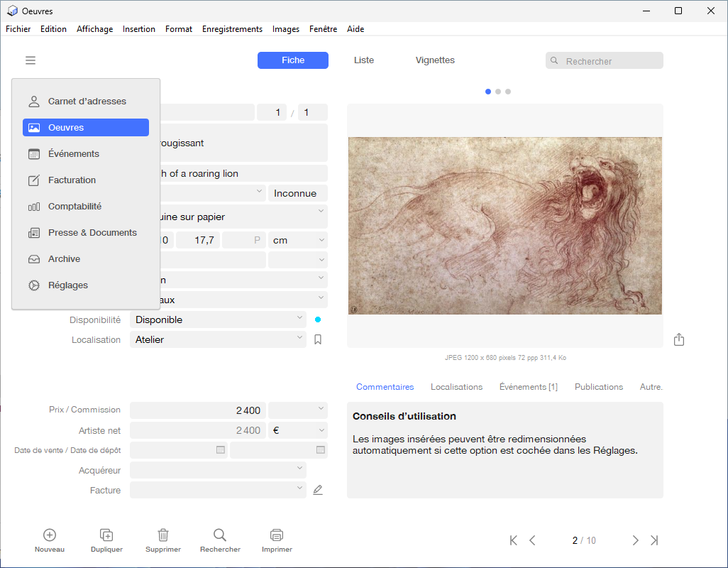Open the Enregistrements menu
Screen dimensions: 728x568
coord(231,29)
